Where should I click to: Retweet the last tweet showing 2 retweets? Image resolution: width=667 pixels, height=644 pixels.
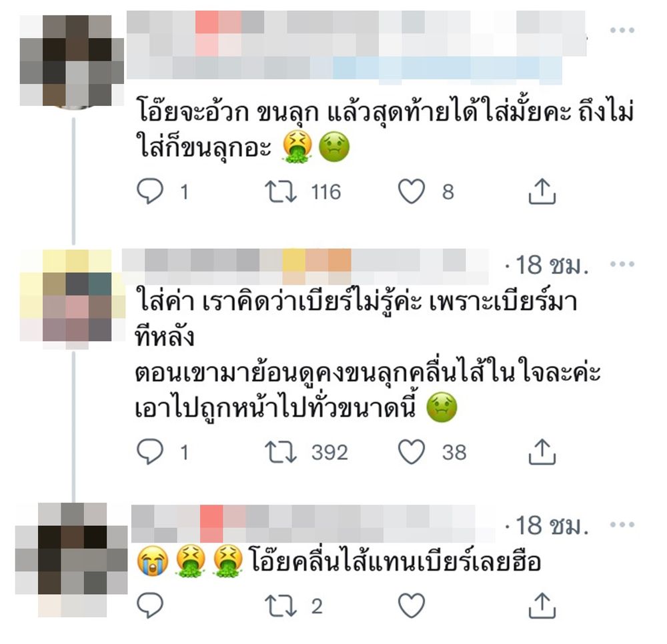[x=280, y=605]
